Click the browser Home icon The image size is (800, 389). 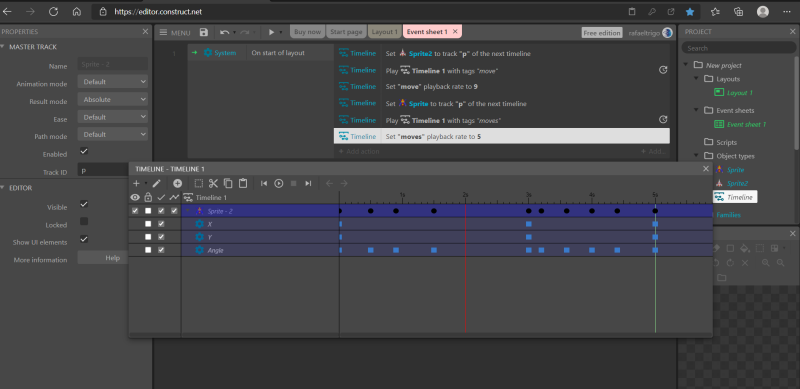(77, 11)
